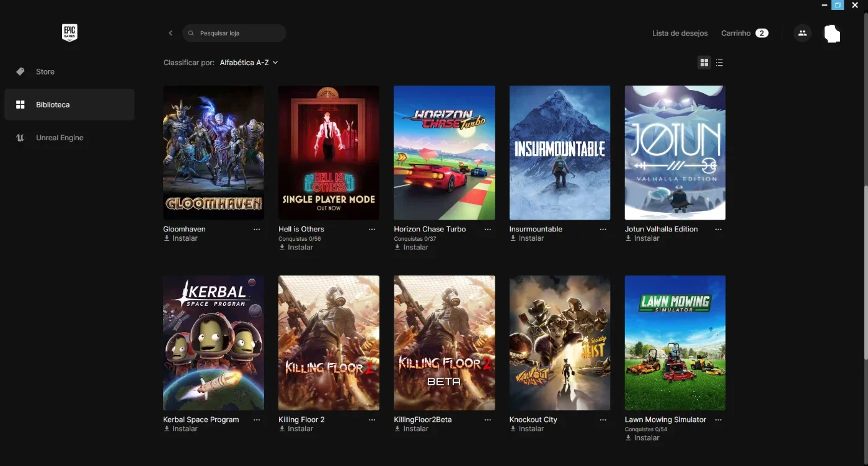Viewport: 868px width, 466px height.
Task: Open Horizon Chase Turbo three-dot menu
Action: [487, 230]
